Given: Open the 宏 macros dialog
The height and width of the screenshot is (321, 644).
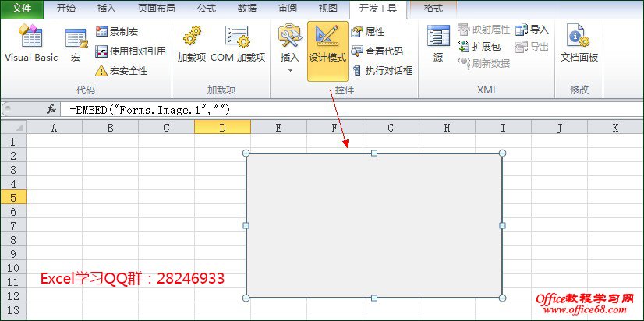Looking at the screenshot, I should point(76,45).
